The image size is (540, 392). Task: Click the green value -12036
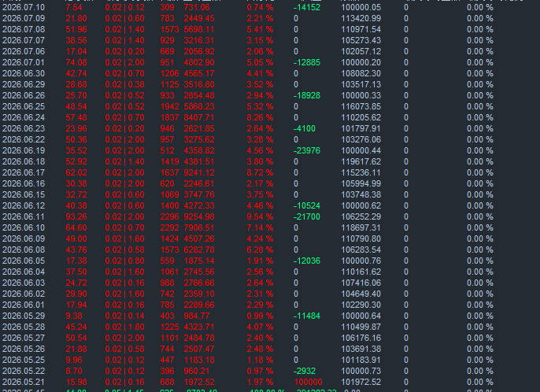[x=307, y=261]
